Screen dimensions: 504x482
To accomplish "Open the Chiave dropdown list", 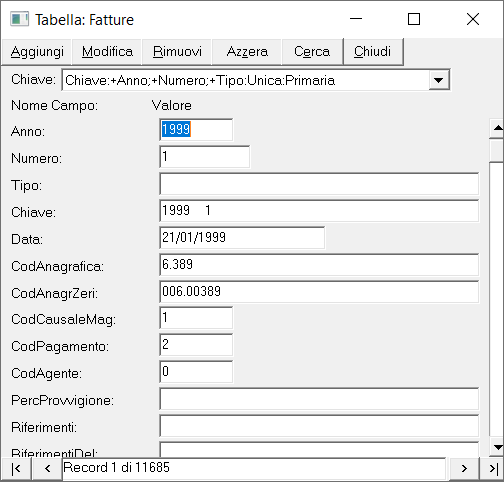I will pos(438,80).
